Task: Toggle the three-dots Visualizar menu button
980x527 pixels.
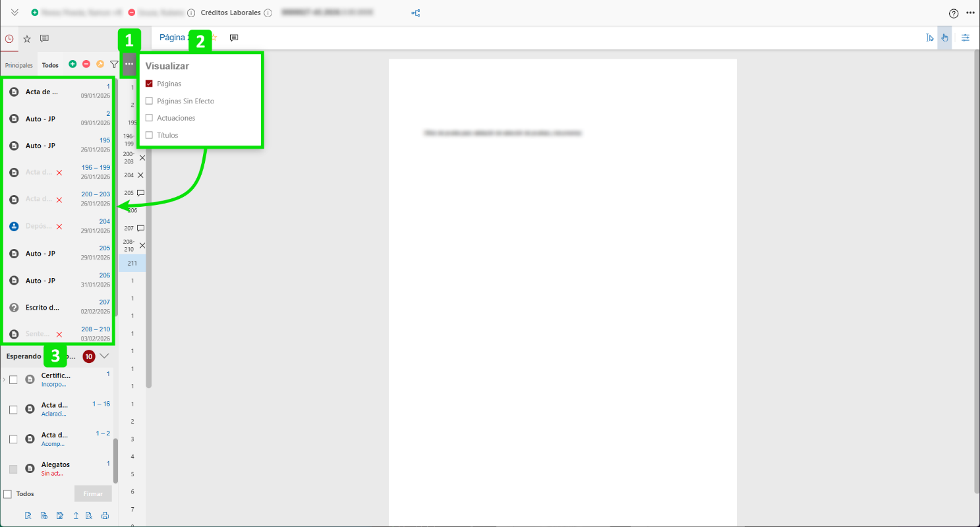Action: tap(129, 64)
